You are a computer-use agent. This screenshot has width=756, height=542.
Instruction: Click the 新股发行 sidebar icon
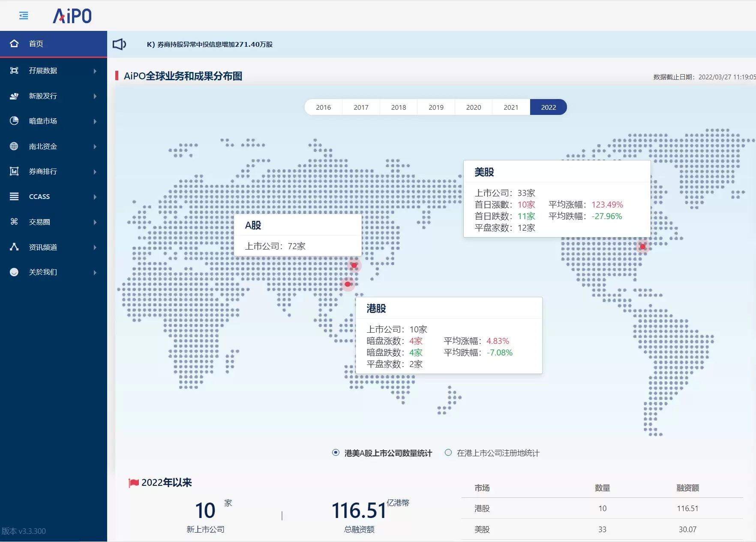[x=14, y=96]
